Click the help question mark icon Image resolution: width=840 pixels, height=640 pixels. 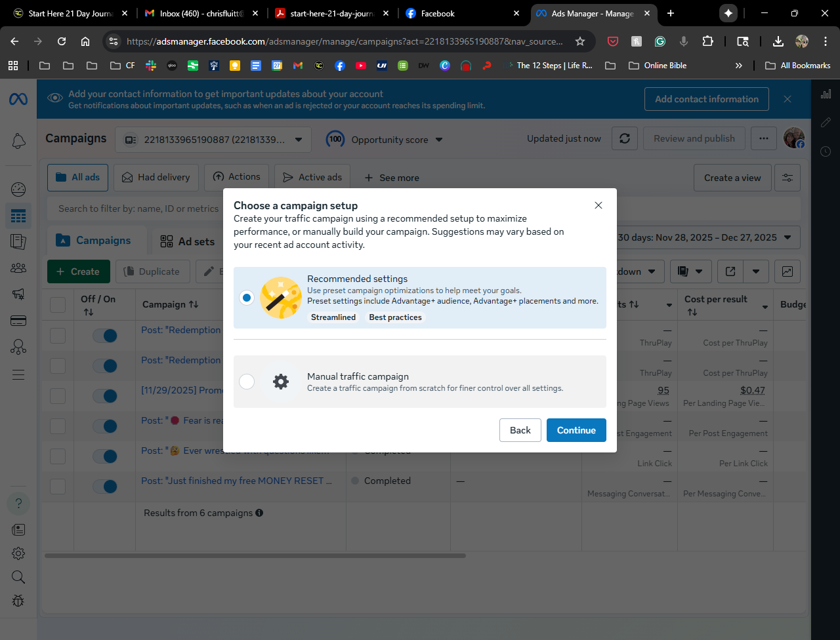(18, 504)
